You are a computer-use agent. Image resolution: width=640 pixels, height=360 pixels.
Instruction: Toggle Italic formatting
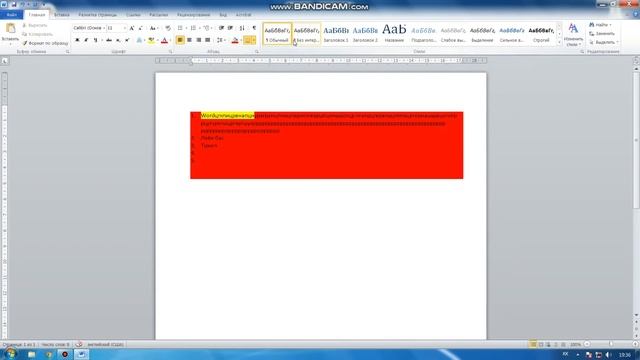[x=86, y=40]
